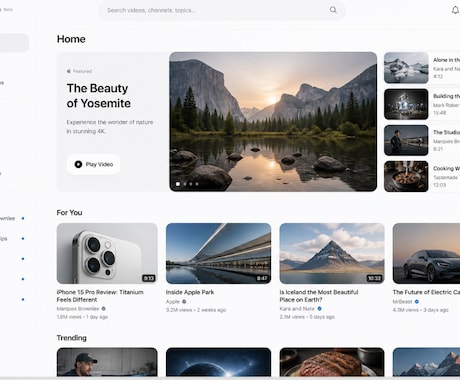Open the notifications bell
460x380 pixels.
455,10
